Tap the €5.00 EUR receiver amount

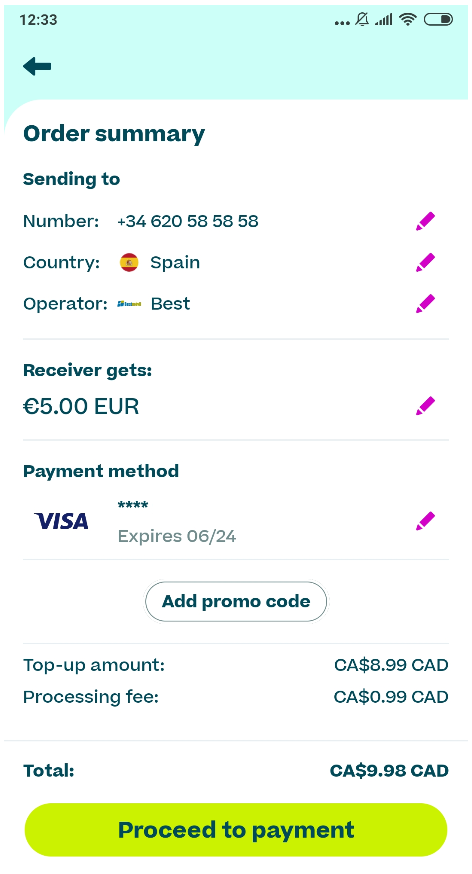point(81,407)
